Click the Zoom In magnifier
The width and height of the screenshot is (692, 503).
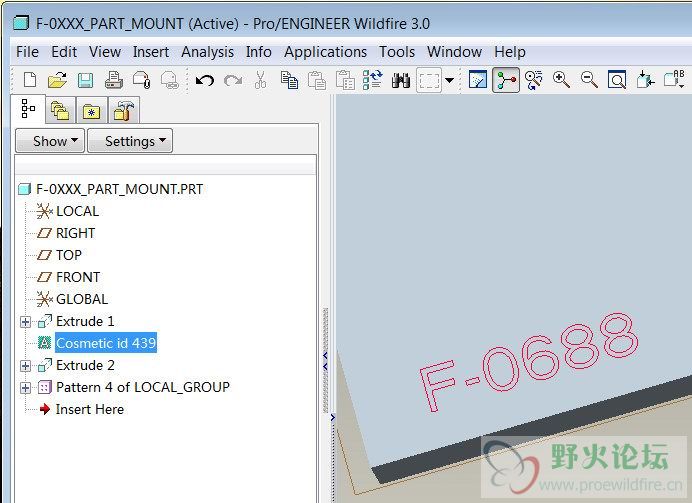point(561,80)
